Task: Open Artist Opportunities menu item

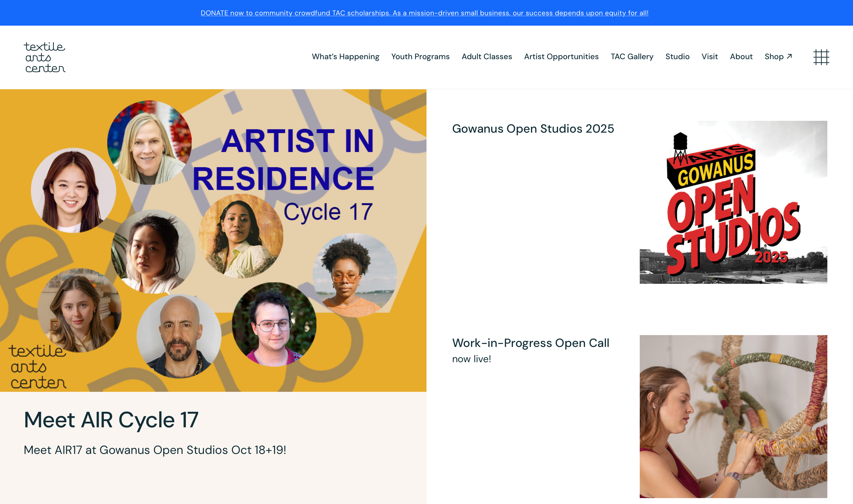Action: coord(561,57)
